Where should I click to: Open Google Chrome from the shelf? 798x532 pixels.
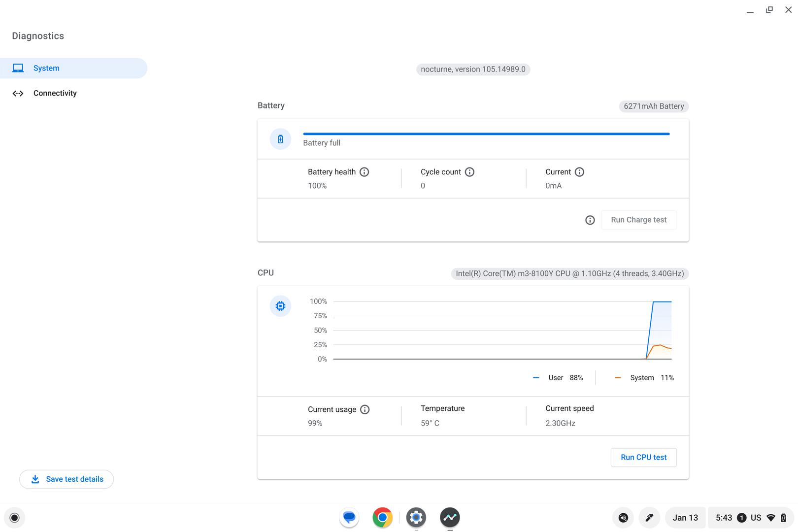coord(382,518)
